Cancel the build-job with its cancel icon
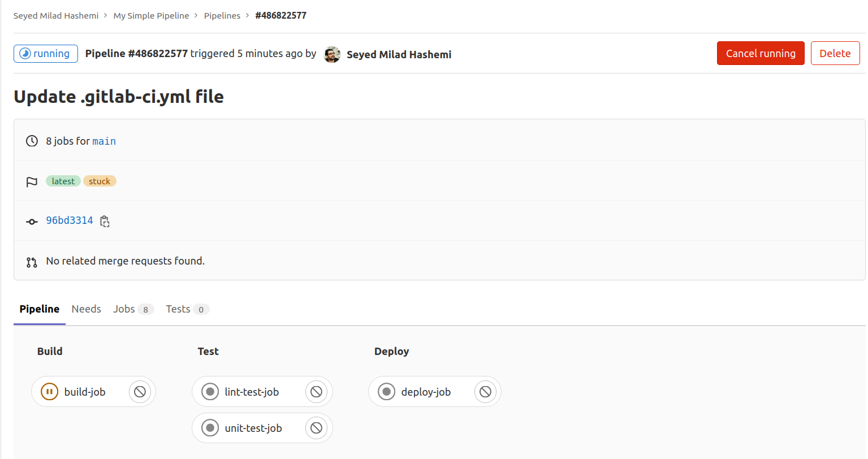Viewport: 868px width, 459px height. [x=140, y=392]
